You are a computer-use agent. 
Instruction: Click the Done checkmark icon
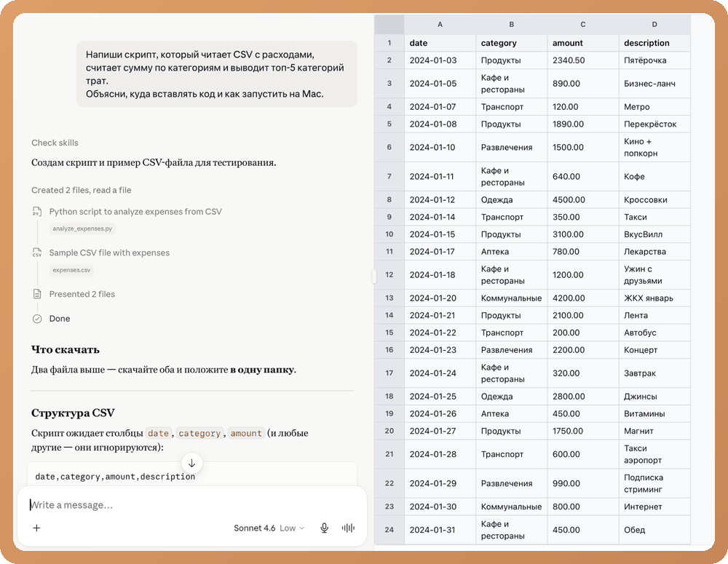tap(37, 319)
